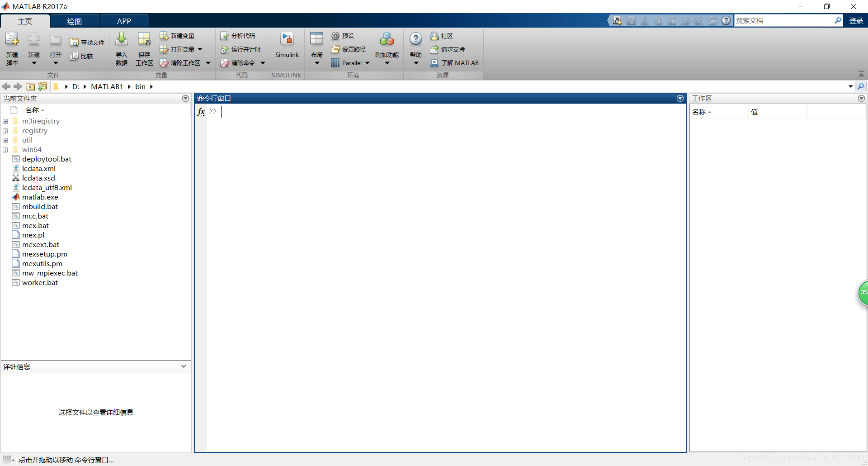Open 当前文件夹 panel actions menu
This screenshot has height=466, width=868.
pos(185,98)
